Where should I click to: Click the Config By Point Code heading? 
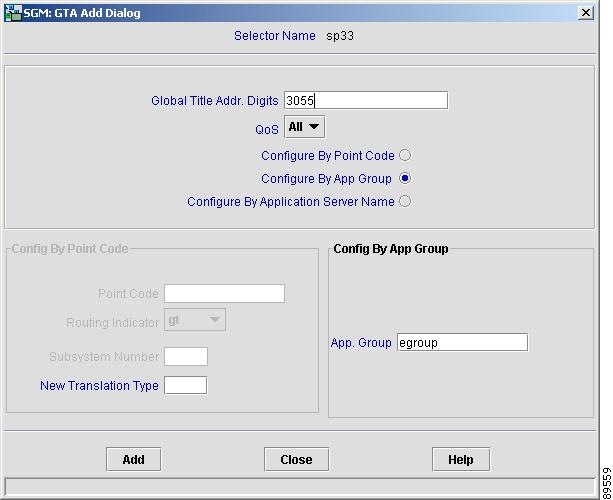[x=70, y=249]
